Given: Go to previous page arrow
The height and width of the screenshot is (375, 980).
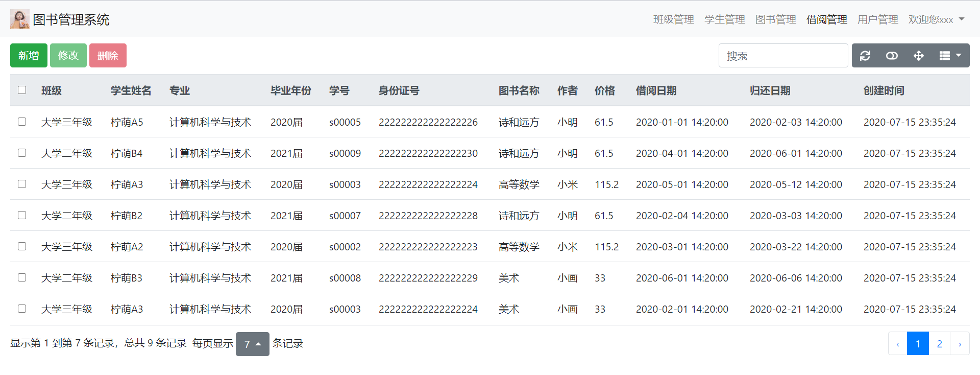Looking at the screenshot, I should click(x=898, y=344).
